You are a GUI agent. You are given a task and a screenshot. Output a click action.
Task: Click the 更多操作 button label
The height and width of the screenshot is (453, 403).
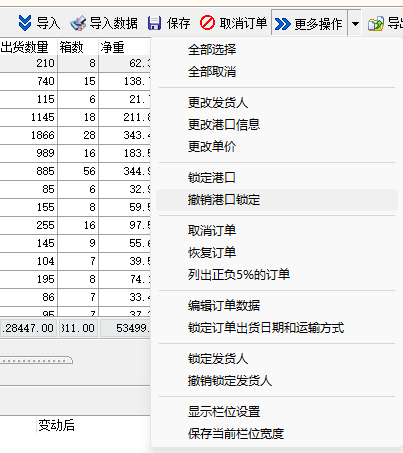pos(318,24)
